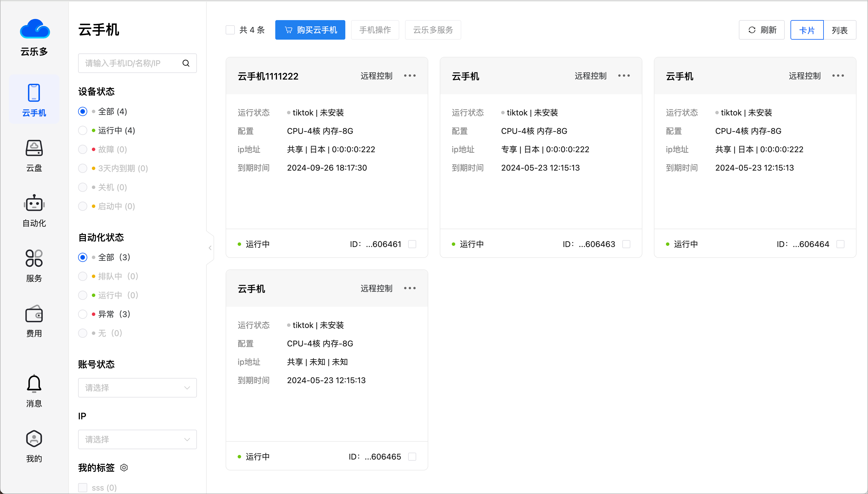Toggle the select-all 共 4 条 checkbox
The height and width of the screenshot is (494, 868).
[x=230, y=30]
